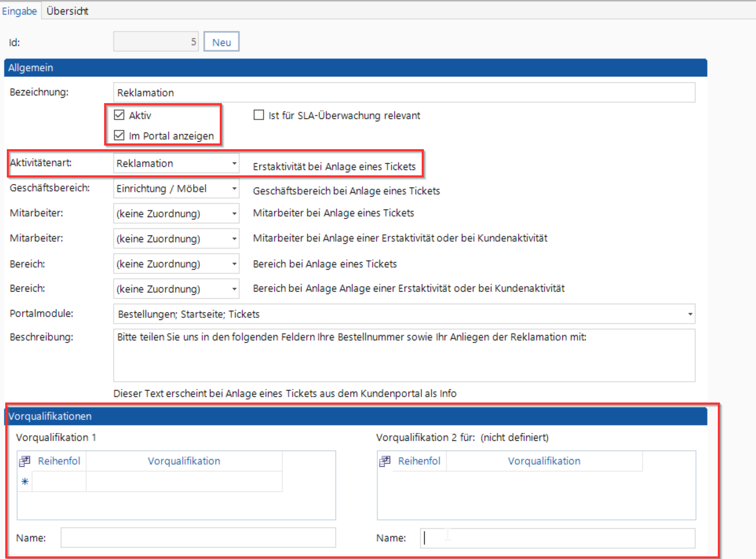Click Reihenfol column header in Vorqualifikation 2

(x=420, y=461)
